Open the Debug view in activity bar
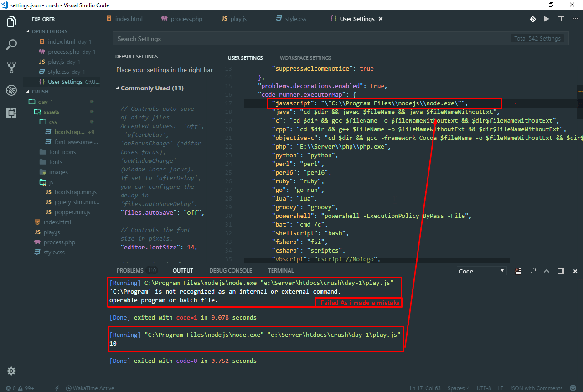Viewport: 583px width, 392px height. coord(11,90)
